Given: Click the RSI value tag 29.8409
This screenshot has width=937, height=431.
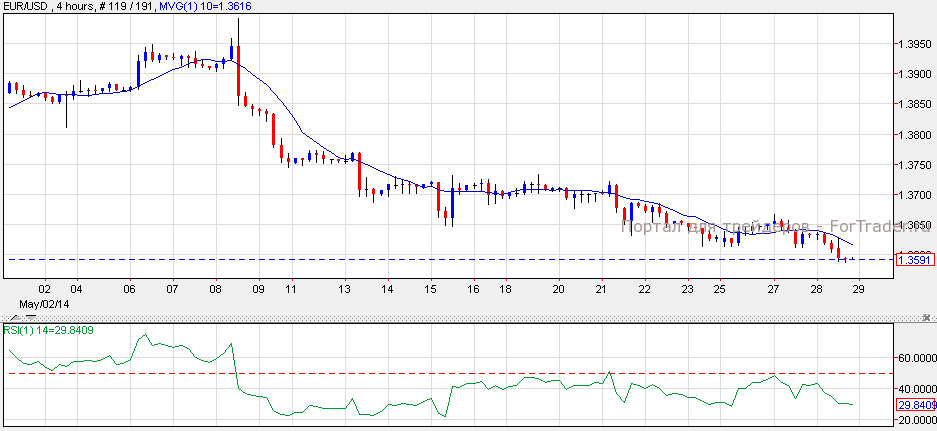Looking at the screenshot, I should 916,405.
